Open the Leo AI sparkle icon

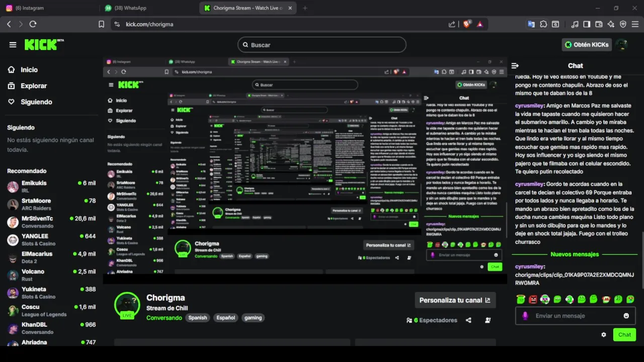[611, 24]
